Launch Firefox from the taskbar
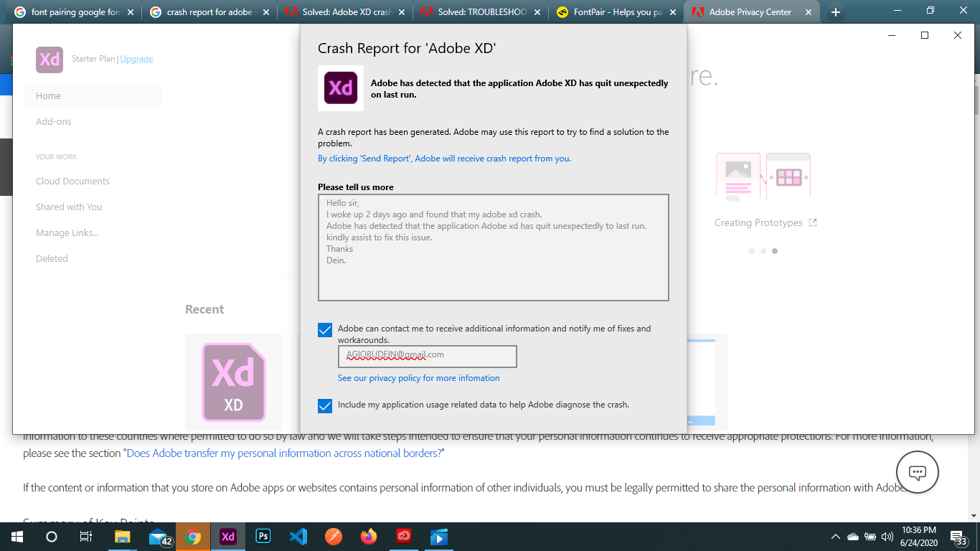This screenshot has height=551, width=980. click(x=369, y=537)
